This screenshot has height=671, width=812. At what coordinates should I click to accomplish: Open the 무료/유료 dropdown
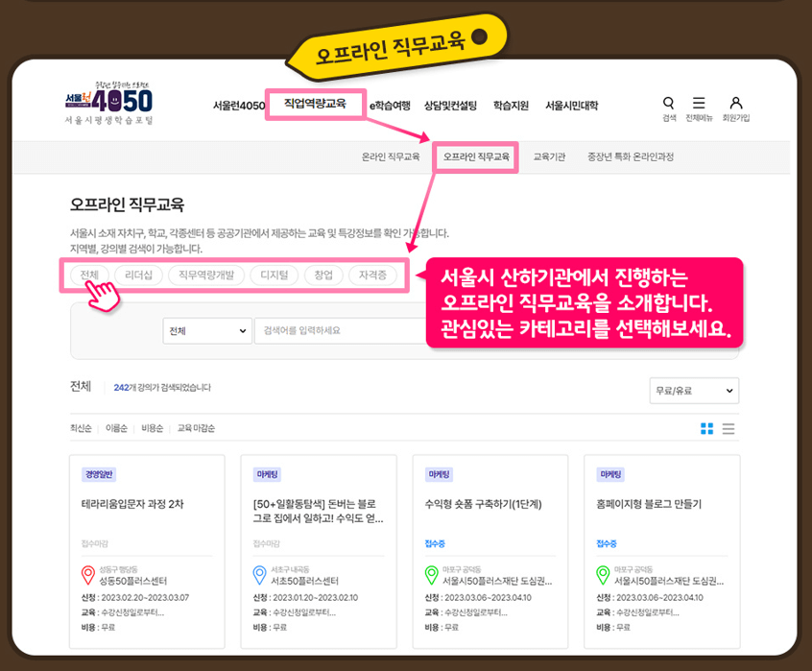click(694, 391)
